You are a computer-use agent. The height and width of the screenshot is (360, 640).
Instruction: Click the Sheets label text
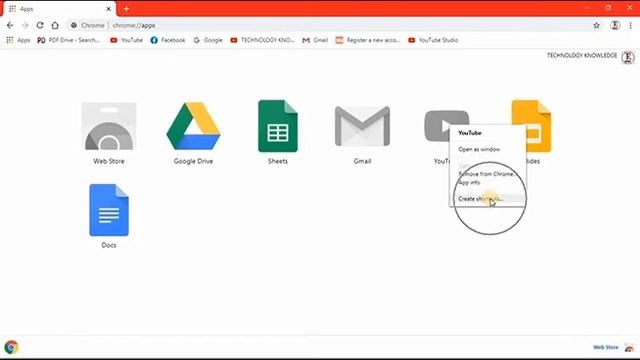tap(278, 161)
